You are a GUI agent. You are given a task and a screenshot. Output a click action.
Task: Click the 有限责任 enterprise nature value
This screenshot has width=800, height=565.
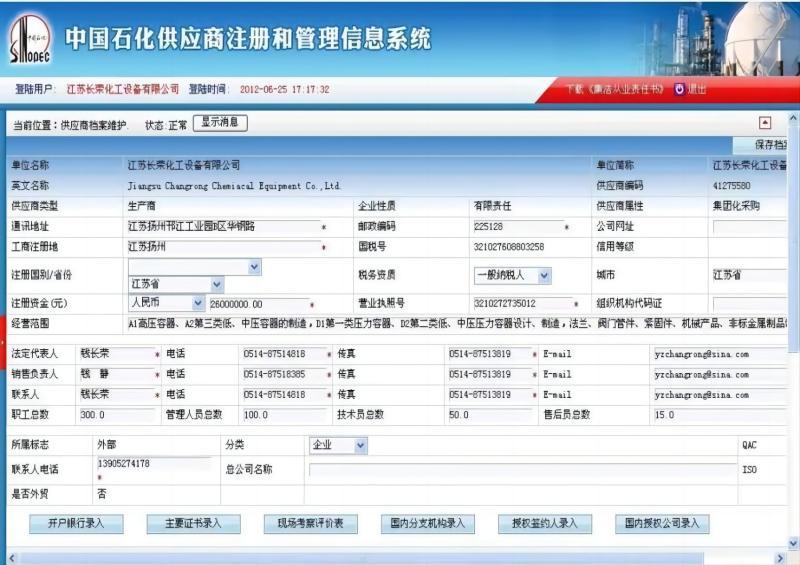pyautogui.click(x=492, y=206)
